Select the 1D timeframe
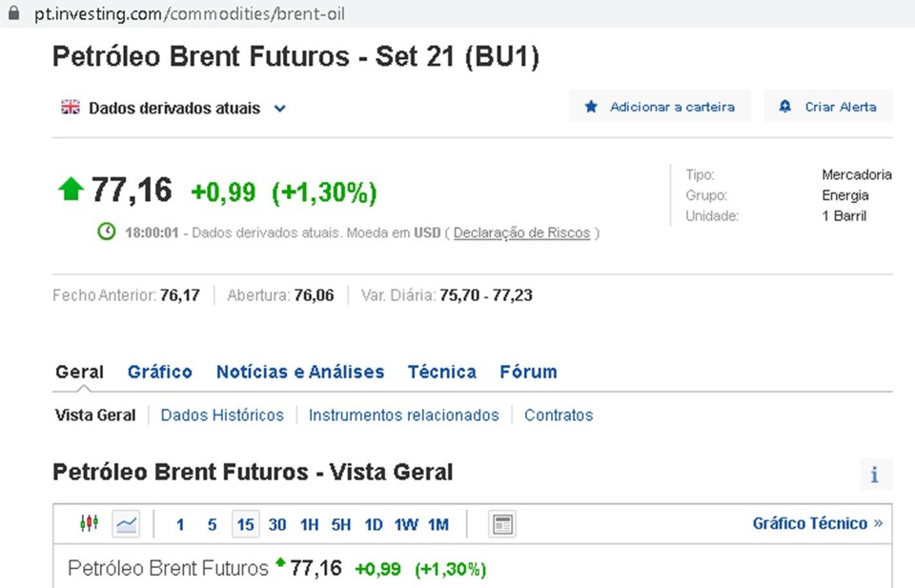 click(x=374, y=522)
